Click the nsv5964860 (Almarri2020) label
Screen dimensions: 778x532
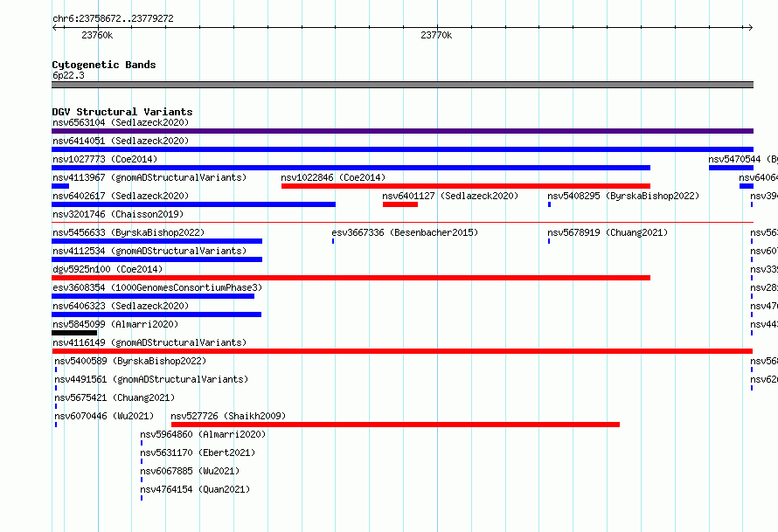(x=203, y=434)
